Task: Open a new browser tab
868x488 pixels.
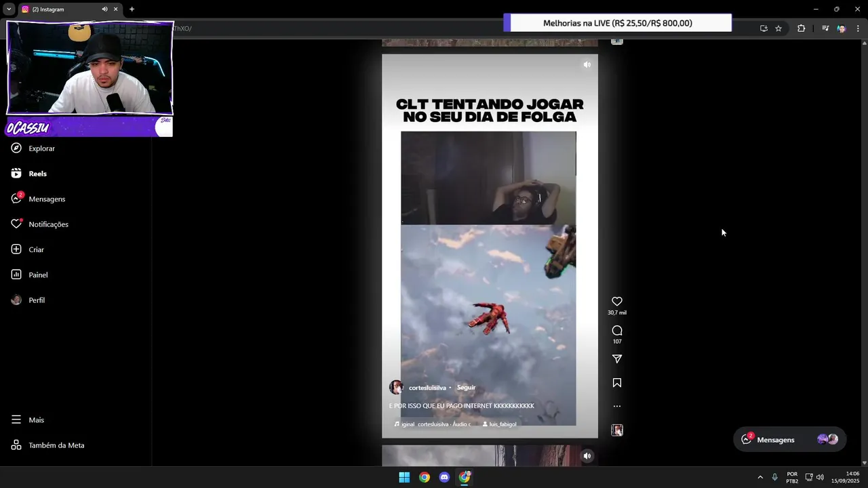Action: 132,9
